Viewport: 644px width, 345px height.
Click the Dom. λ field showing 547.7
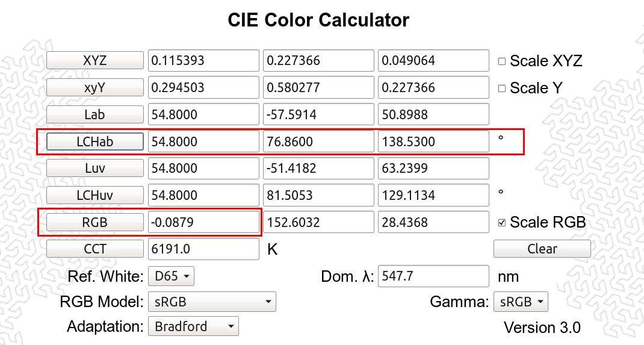coord(433,276)
